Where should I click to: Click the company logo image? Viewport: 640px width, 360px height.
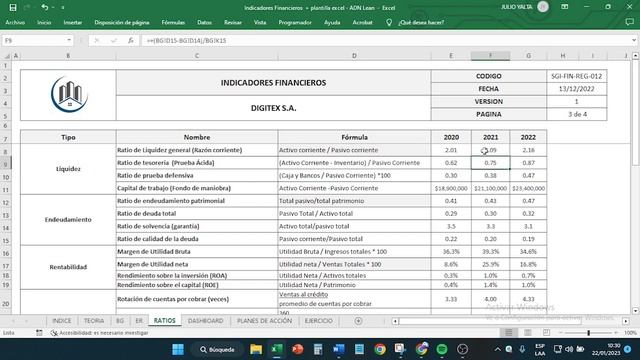pos(69,95)
